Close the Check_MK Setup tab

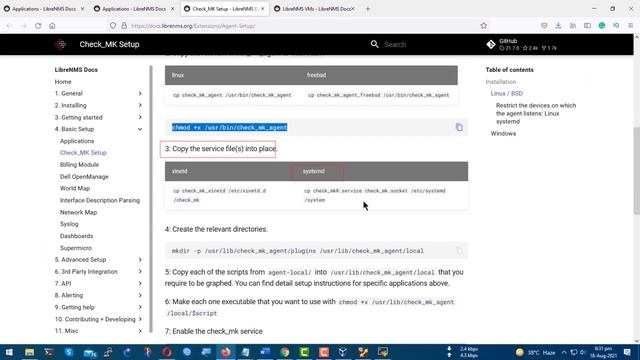(262, 9)
